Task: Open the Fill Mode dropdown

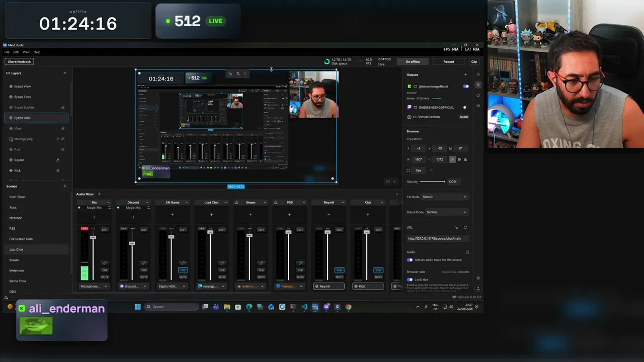Action: click(x=444, y=197)
